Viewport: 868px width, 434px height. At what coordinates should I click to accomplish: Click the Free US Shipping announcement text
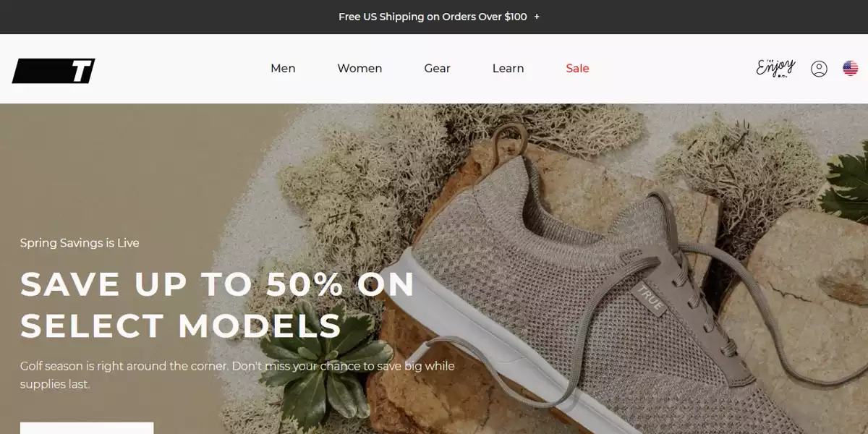click(433, 17)
